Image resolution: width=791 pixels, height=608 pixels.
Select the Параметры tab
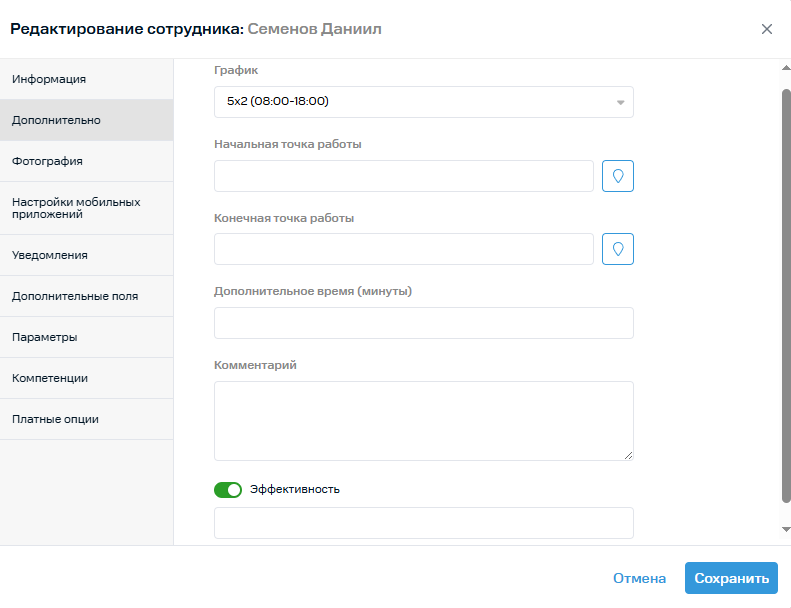click(87, 337)
